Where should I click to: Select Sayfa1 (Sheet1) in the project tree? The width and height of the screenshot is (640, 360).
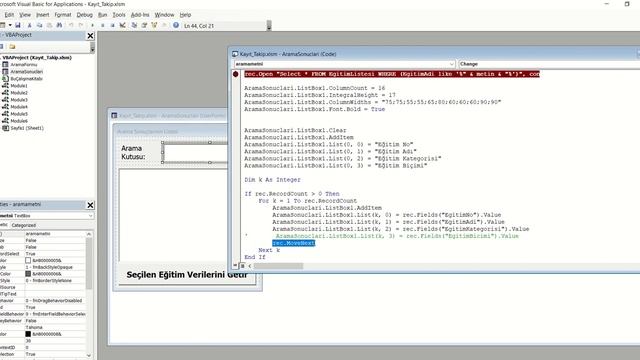pyautogui.click(x=27, y=128)
